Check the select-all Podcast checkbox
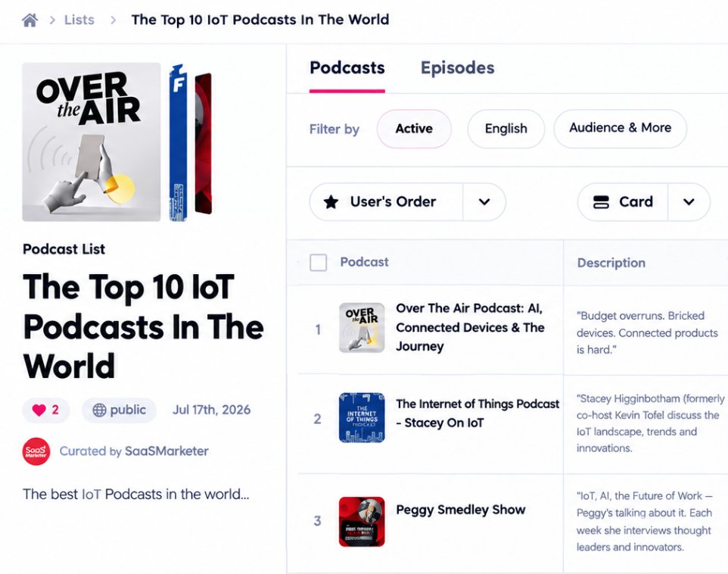Viewport: 728px width, 574px height. pos(318,263)
